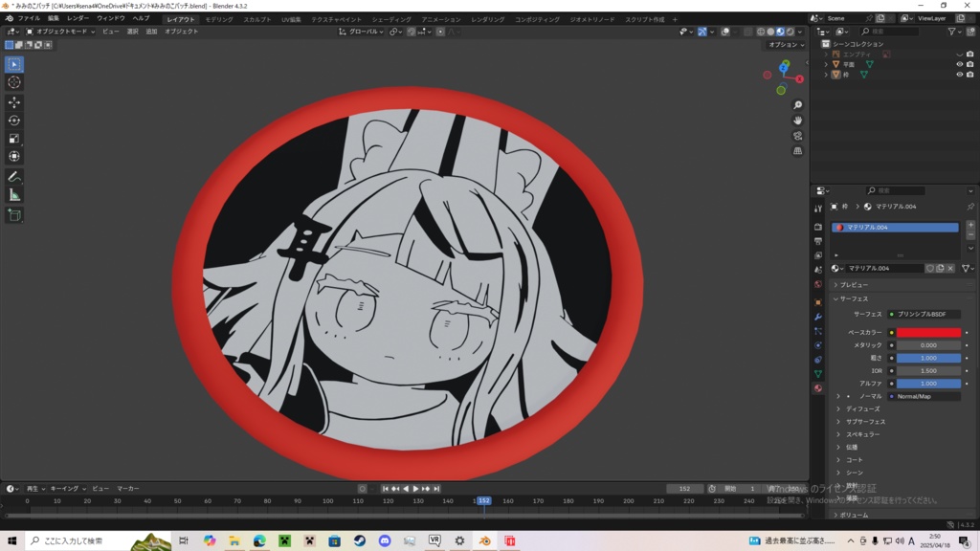Toggle render camera icon for エンプティ
Image resolution: width=980 pixels, height=551 pixels.
[x=970, y=55]
